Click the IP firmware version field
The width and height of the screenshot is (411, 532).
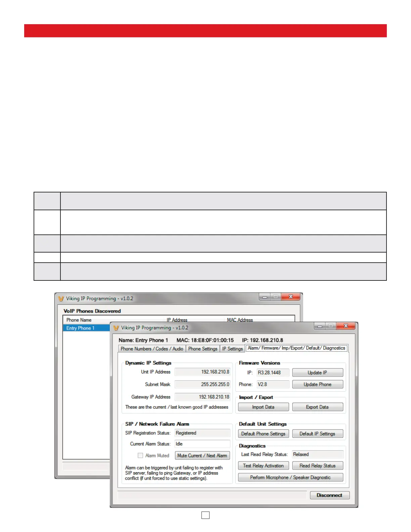coord(273,372)
